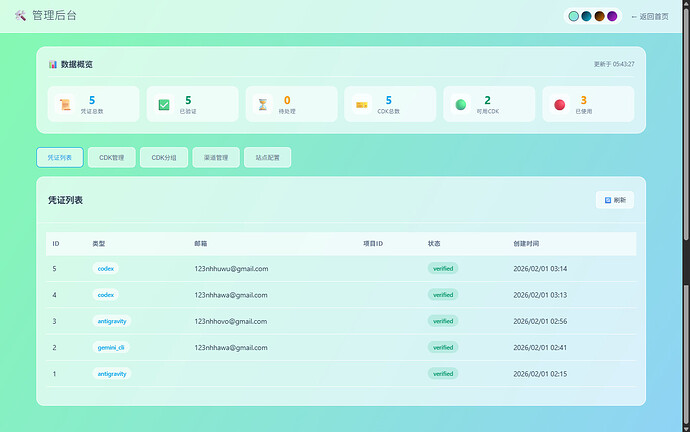Click the antigravity tag in row ID 1
690x432 pixels.
pyautogui.click(x=112, y=374)
